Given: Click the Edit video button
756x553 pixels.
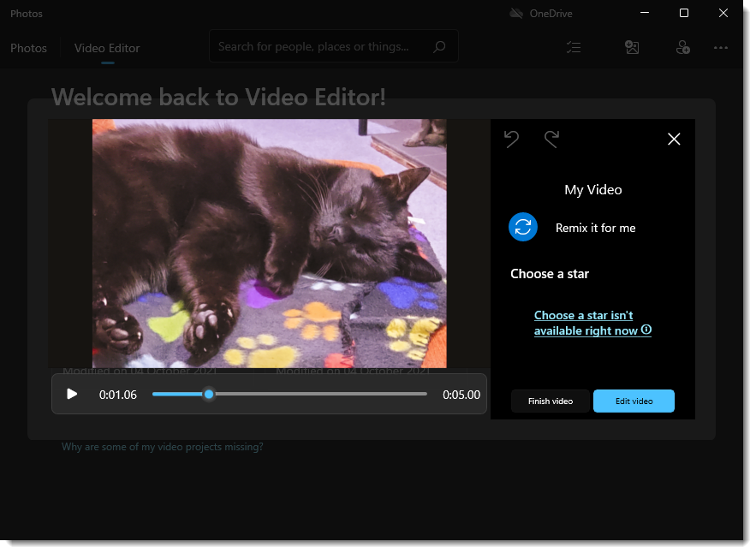Looking at the screenshot, I should click(634, 401).
